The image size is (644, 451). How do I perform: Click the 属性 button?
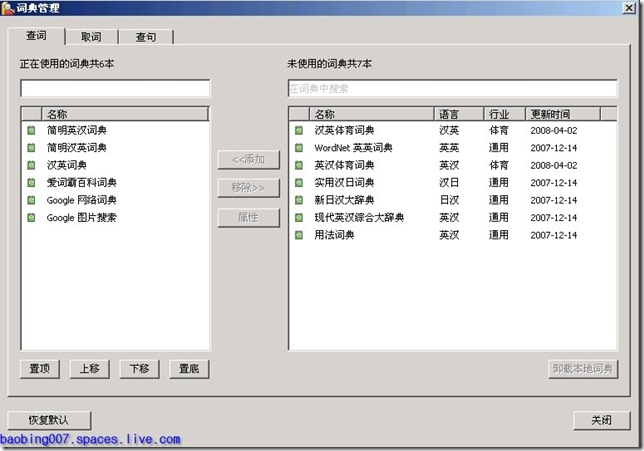click(x=248, y=218)
